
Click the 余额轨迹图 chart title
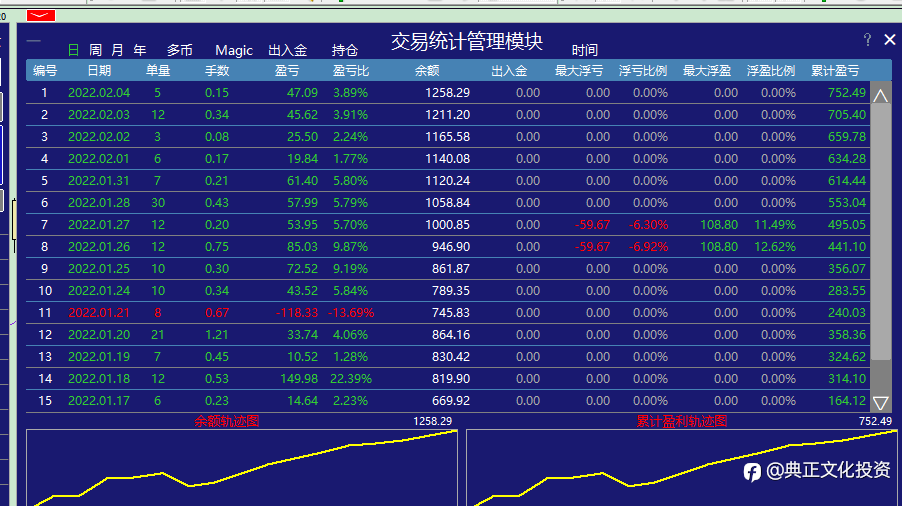coord(227,421)
